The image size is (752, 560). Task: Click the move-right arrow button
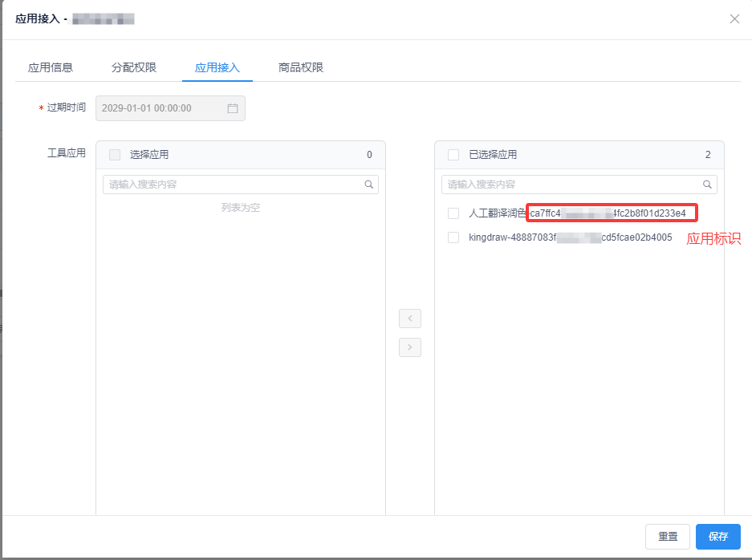410,347
